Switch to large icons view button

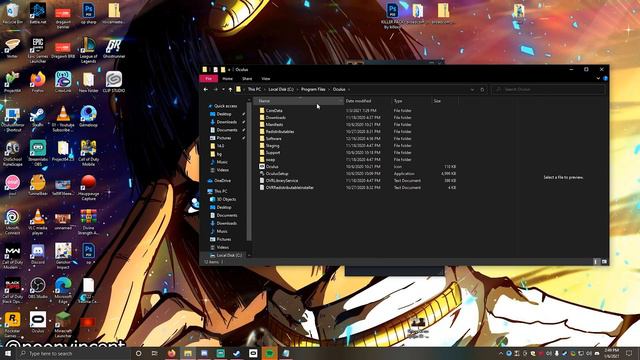click(604, 262)
